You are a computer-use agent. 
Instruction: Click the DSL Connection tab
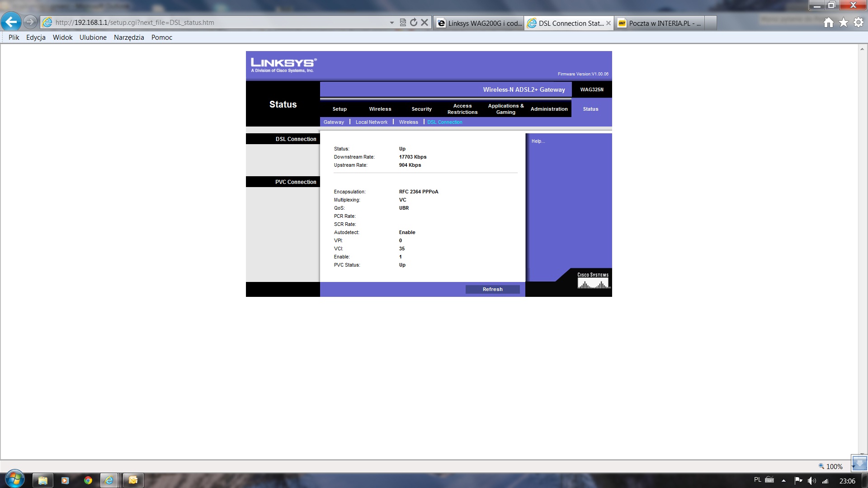pos(444,122)
